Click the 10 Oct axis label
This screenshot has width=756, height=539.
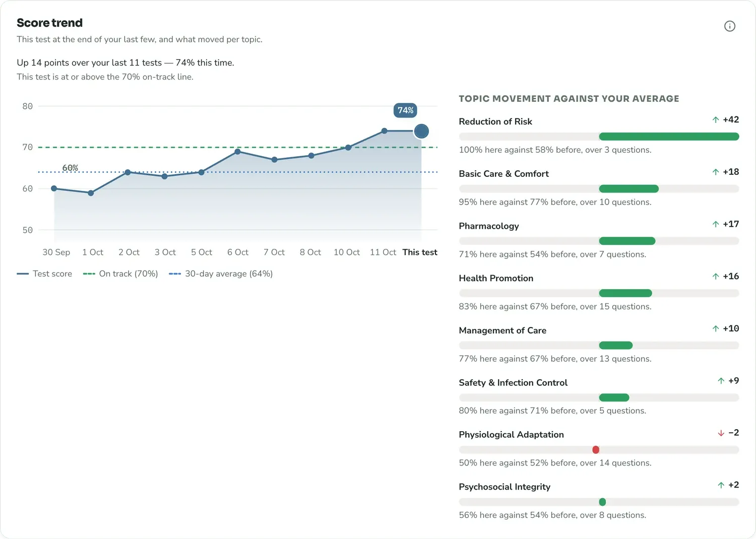(x=347, y=252)
